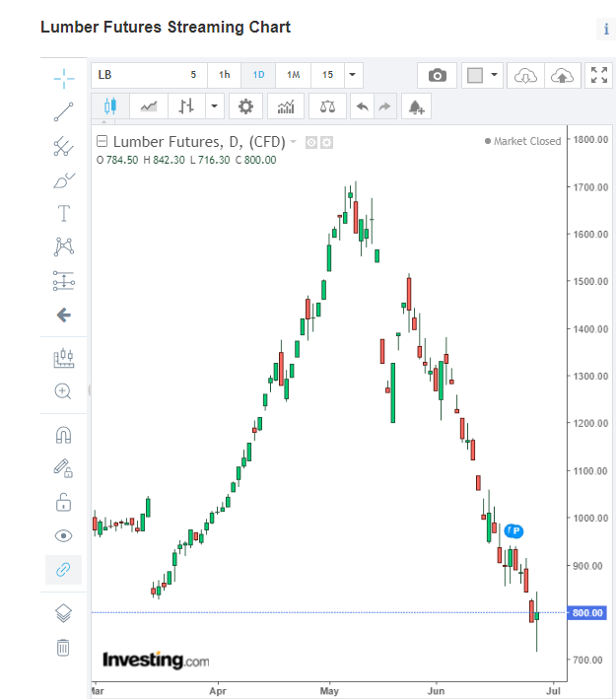This screenshot has height=699, width=616.
Task: Select the text annotation tool
Action: (64, 213)
